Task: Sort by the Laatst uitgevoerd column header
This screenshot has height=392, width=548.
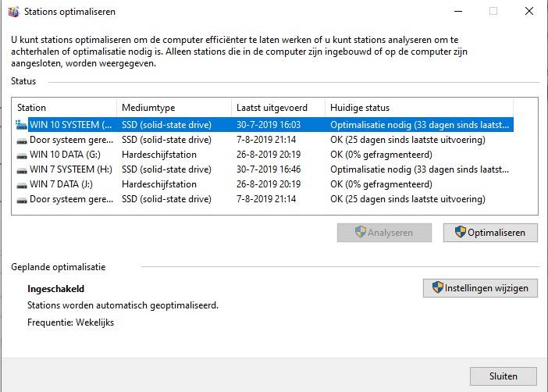Action: coord(278,107)
